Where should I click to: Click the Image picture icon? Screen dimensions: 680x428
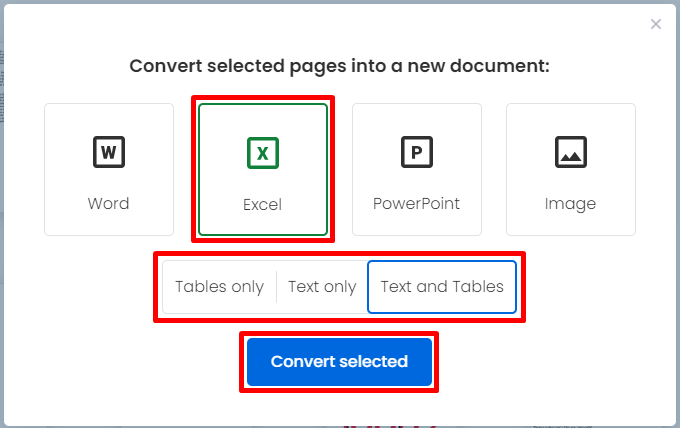point(571,152)
